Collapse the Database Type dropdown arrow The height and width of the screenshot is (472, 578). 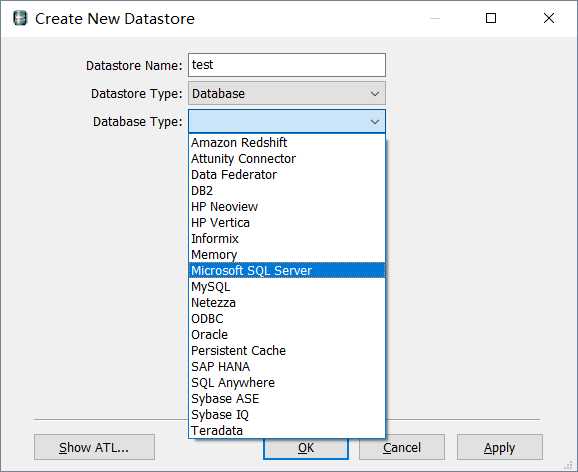point(375,122)
